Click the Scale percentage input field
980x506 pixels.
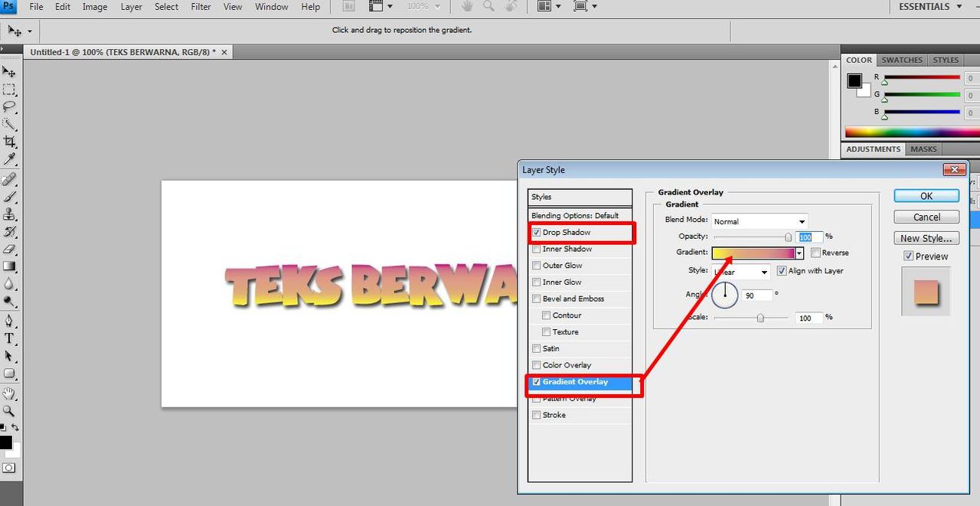click(808, 317)
